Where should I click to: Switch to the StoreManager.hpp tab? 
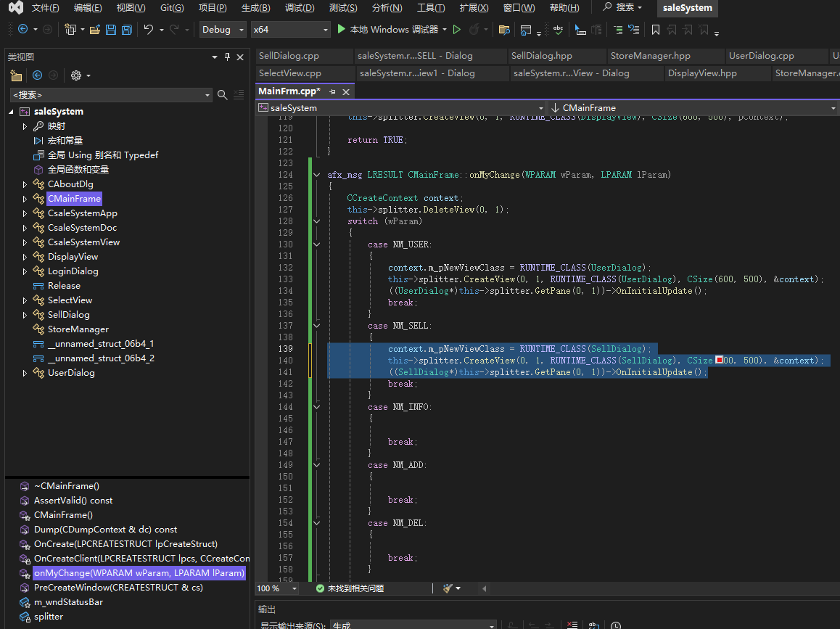(x=650, y=56)
